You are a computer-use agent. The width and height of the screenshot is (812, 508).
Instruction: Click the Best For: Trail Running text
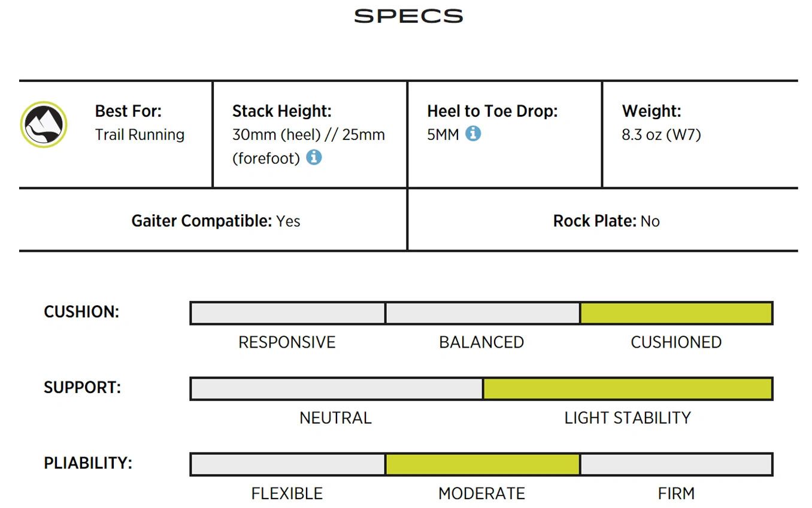(x=140, y=123)
